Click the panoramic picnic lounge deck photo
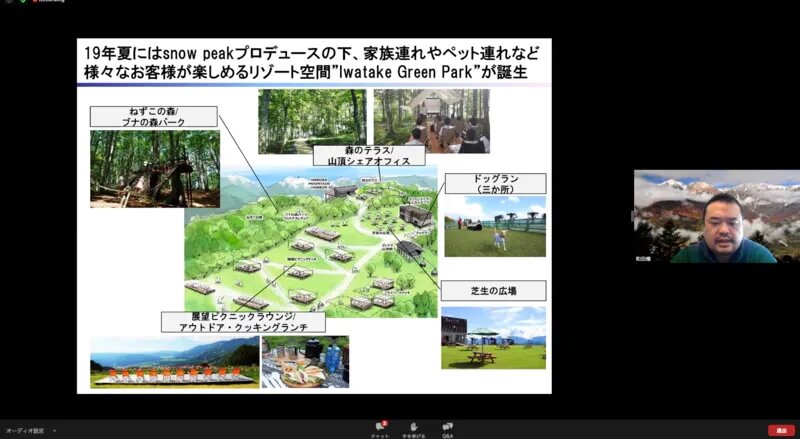This screenshot has width=800, height=439. tap(175, 362)
